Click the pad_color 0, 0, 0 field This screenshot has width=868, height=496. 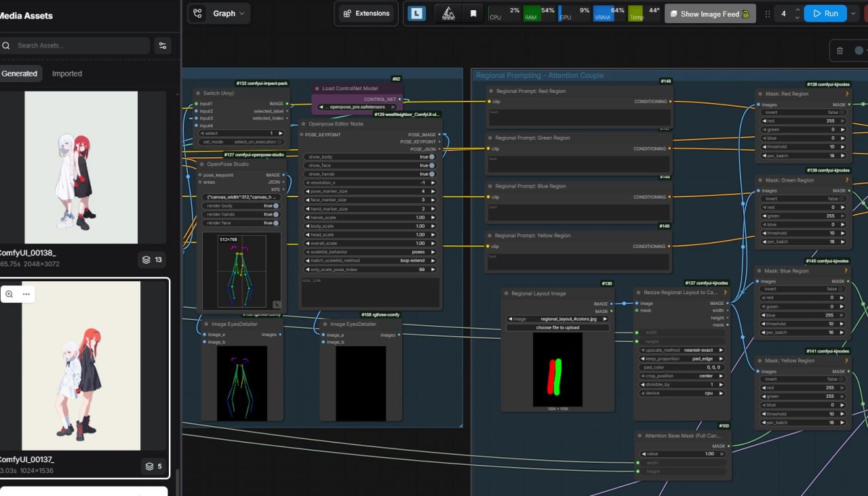(x=682, y=367)
